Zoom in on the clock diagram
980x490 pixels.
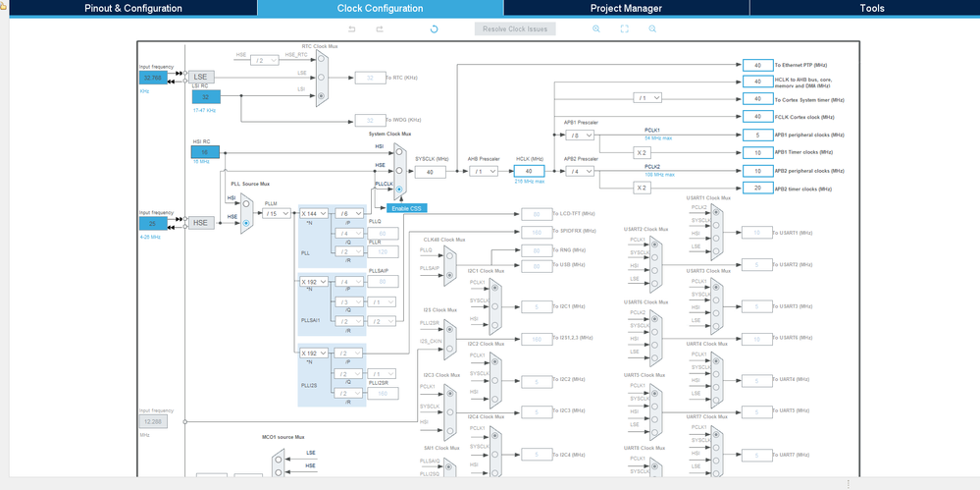click(x=596, y=28)
